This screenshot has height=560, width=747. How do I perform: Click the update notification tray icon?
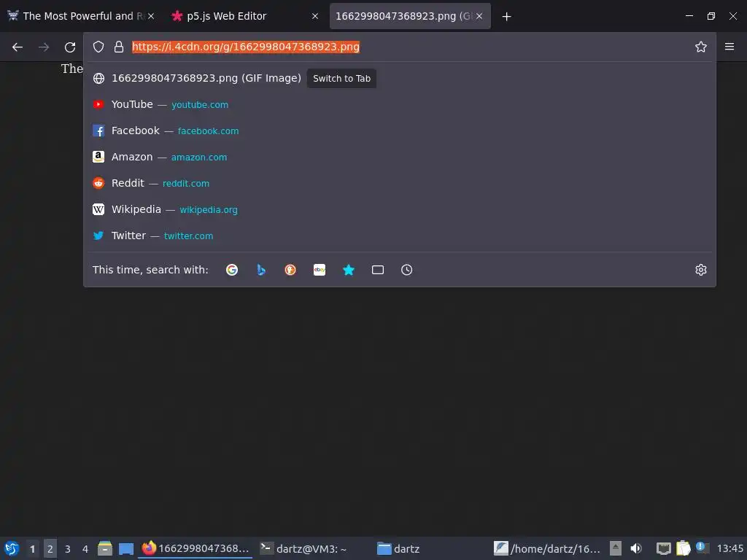point(702,548)
